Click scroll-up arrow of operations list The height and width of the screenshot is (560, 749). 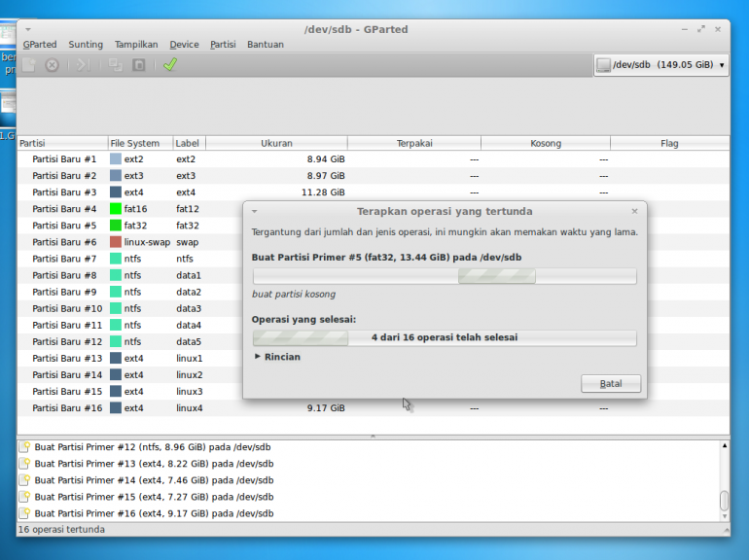click(724, 445)
